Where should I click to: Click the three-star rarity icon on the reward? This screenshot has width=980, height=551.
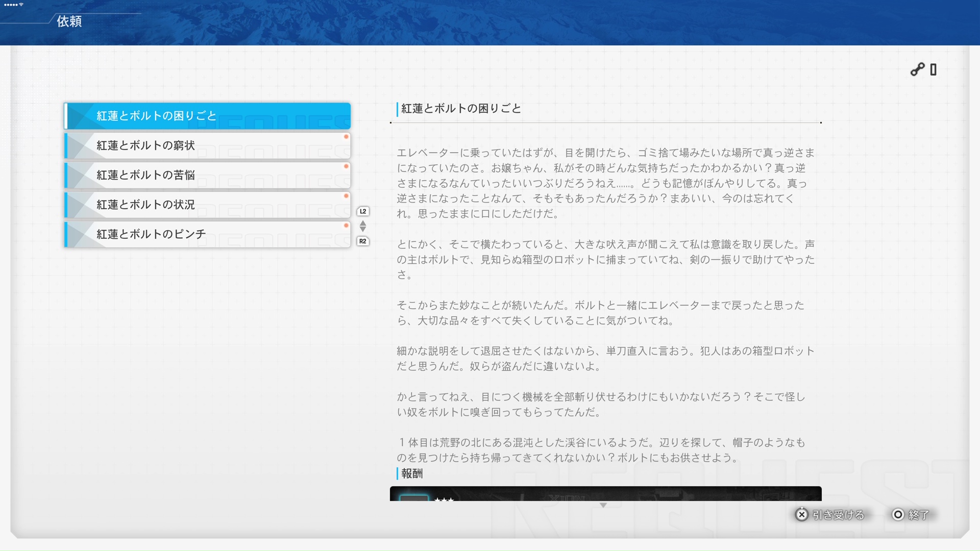click(x=444, y=500)
